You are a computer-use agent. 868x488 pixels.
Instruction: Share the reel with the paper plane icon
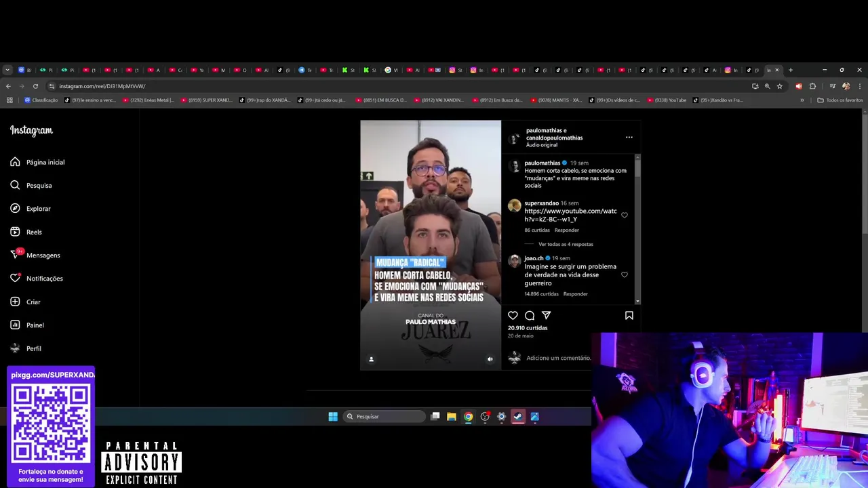[546, 315]
